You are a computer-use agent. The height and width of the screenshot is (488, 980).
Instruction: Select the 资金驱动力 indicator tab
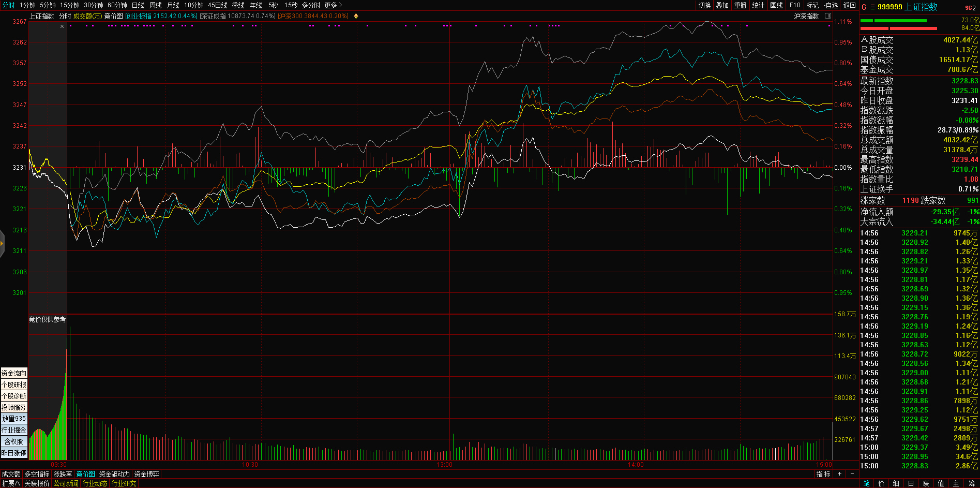pos(114,474)
